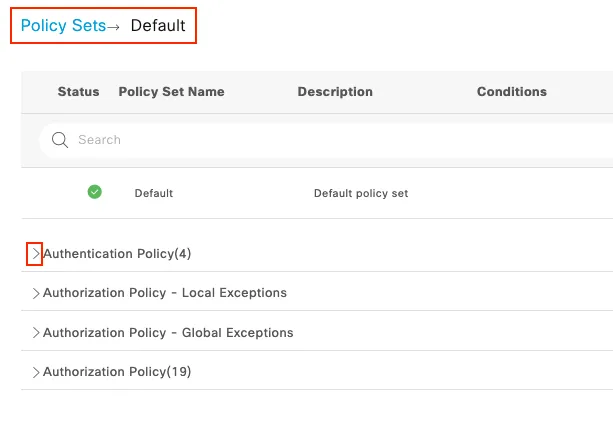This screenshot has width=613, height=422.
Task: Expand Authorization Policy Local Exceptions chevron
Action: tap(36, 293)
